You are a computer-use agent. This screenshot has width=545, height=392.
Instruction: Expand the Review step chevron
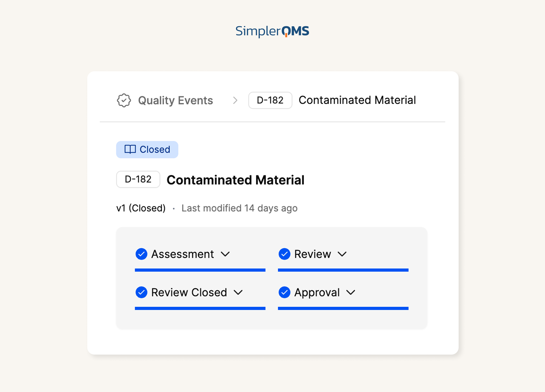[342, 254]
